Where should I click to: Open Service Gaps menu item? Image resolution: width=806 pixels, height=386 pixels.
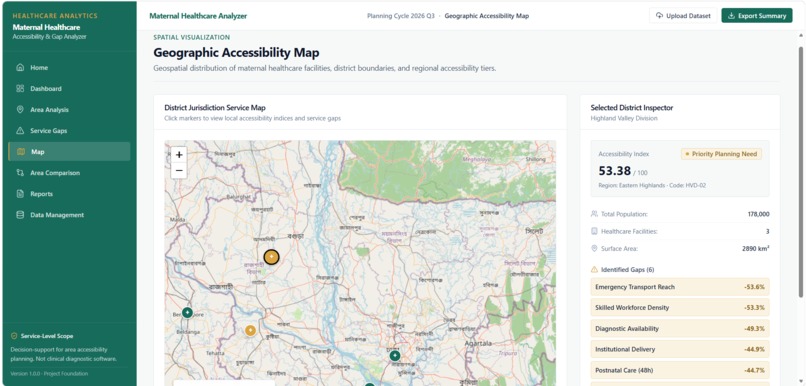(x=69, y=131)
